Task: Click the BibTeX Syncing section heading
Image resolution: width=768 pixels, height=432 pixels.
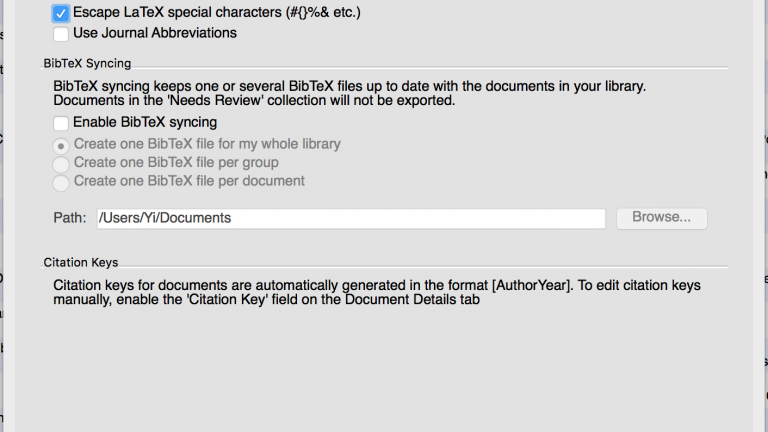Action: pyautogui.click(x=87, y=64)
